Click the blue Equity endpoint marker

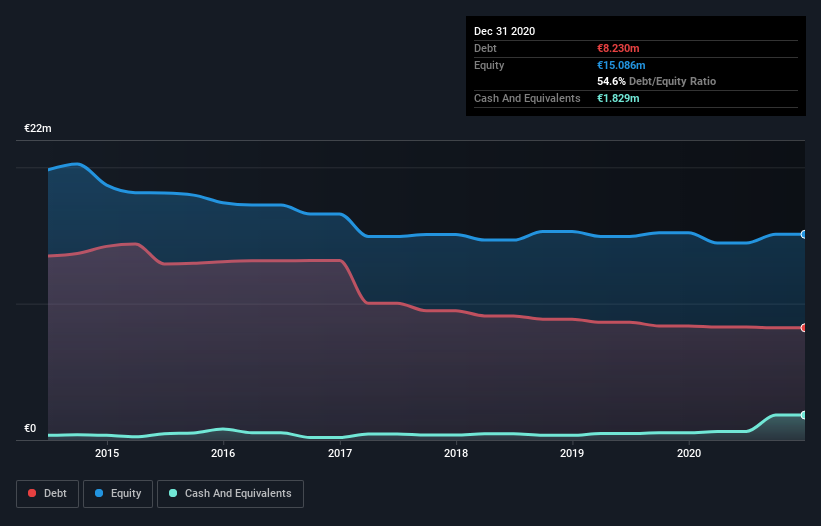[804, 234]
